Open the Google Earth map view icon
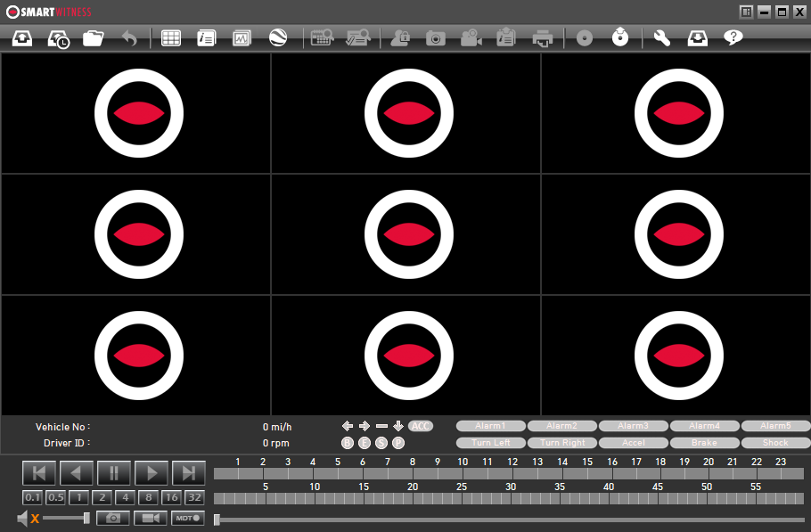 click(x=278, y=38)
